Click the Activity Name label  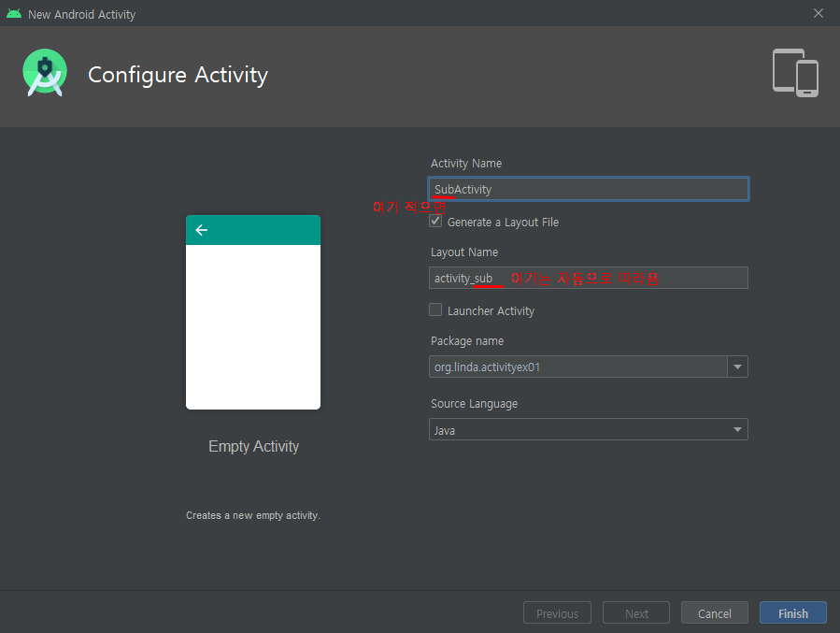pyautogui.click(x=466, y=163)
